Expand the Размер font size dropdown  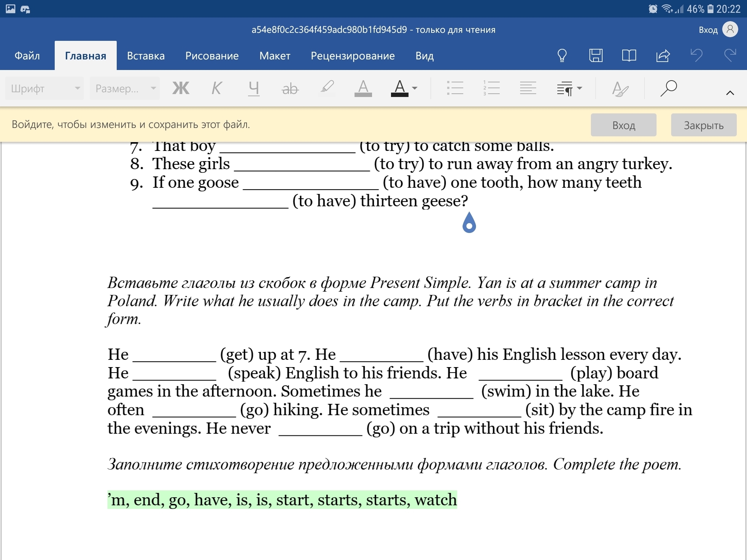[125, 88]
